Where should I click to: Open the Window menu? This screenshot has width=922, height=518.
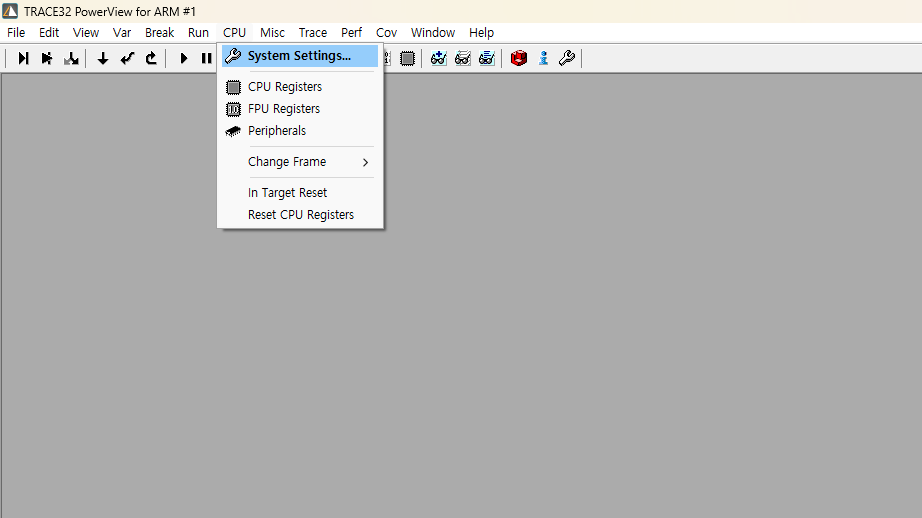tap(432, 33)
